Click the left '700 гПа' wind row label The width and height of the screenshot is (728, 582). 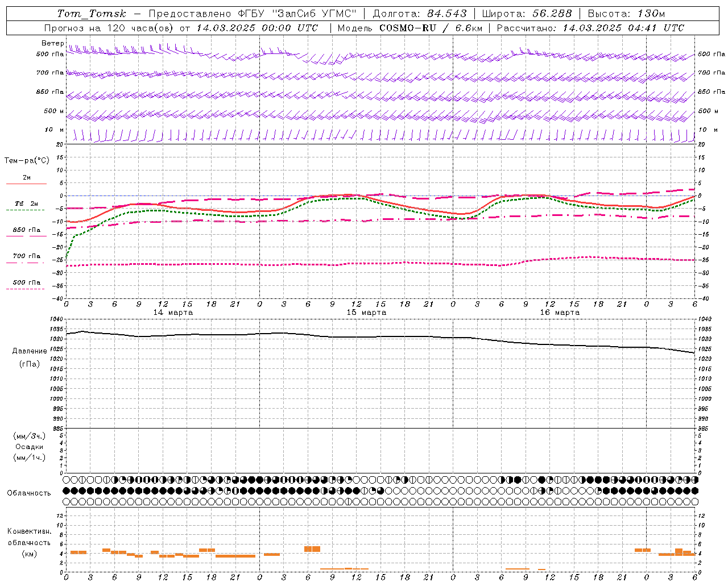coord(50,73)
